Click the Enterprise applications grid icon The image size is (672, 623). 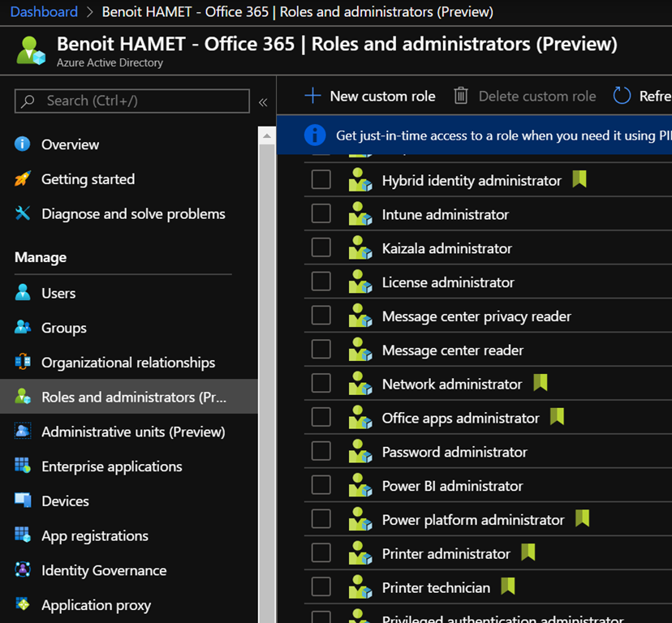(x=23, y=466)
